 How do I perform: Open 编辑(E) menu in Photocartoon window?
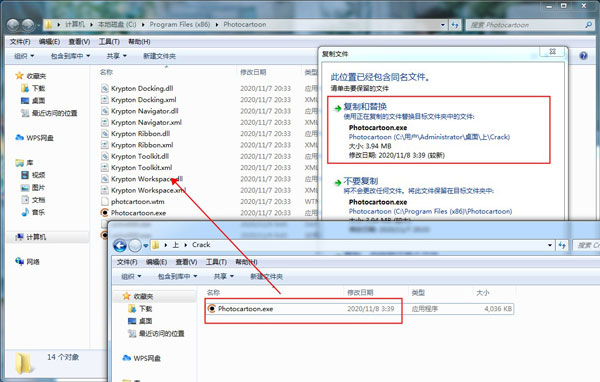(49, 42)
